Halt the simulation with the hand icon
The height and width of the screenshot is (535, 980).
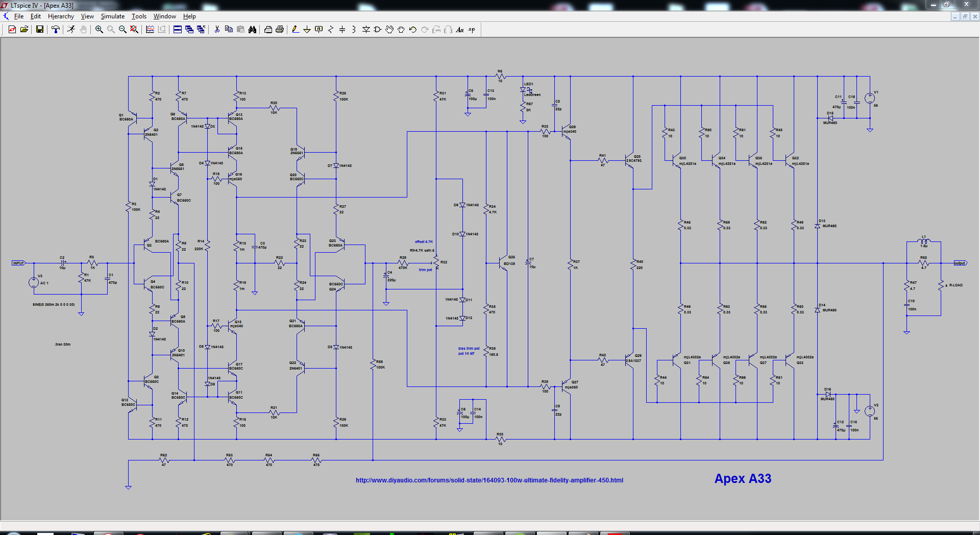coord(83,30)
